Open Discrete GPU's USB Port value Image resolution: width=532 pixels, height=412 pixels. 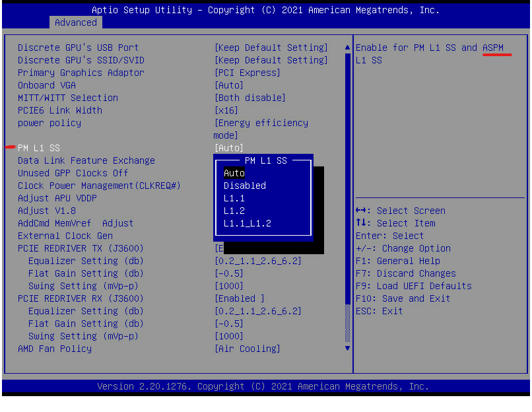pos(271,48)
